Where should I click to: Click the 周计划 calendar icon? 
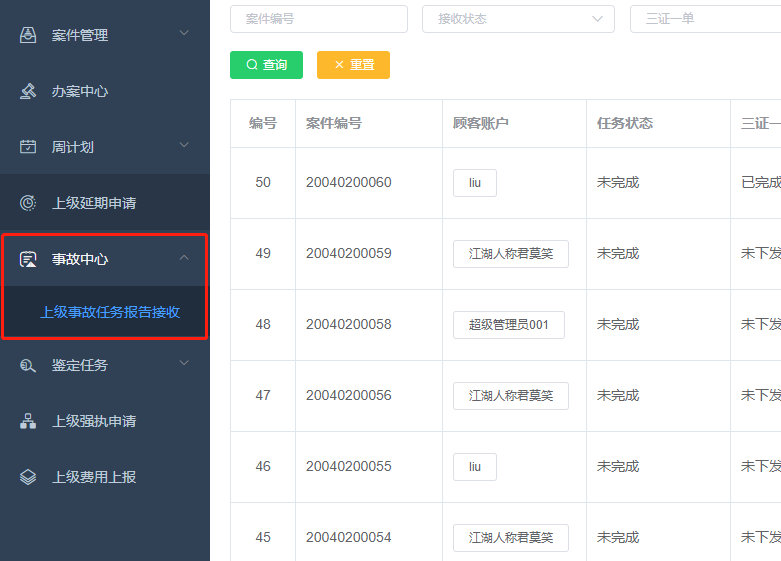coord(28,147)
